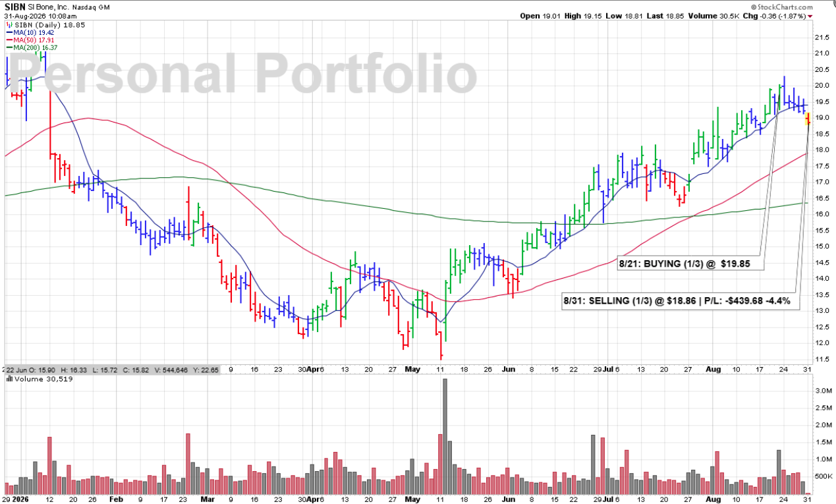Click the red MA(50) legend line swatch
The image size is (836, 504).
click(x=8, y=40)
